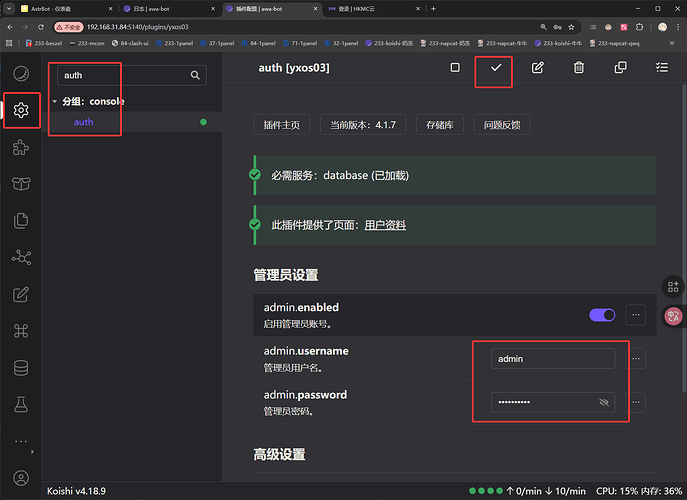The image size is (687, 500).
Task: Toggle the admin.enabled switch
Action: [x=602, y=315]
